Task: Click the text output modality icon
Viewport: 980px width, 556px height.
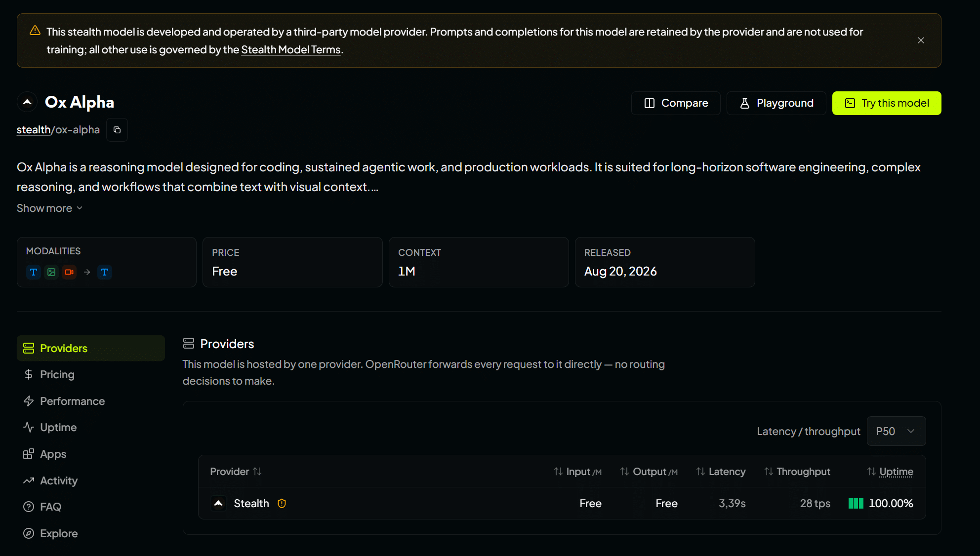Action: [105, 272]
